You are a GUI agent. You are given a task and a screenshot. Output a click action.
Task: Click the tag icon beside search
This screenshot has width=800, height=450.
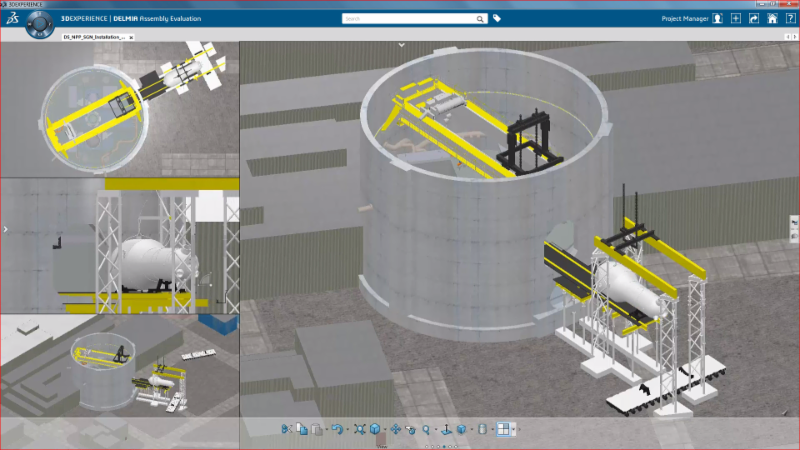[x=497, y=18]
